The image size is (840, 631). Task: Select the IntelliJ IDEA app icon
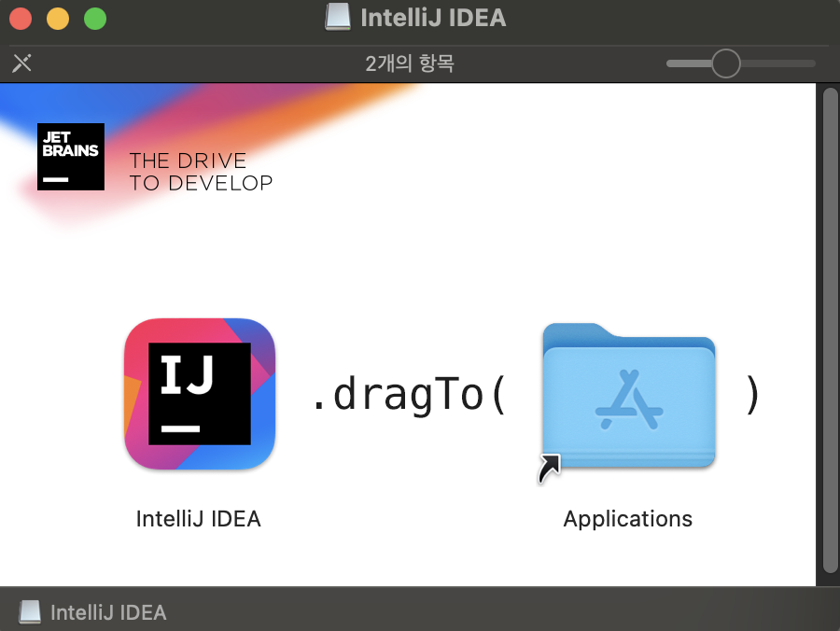pos(200,394)
